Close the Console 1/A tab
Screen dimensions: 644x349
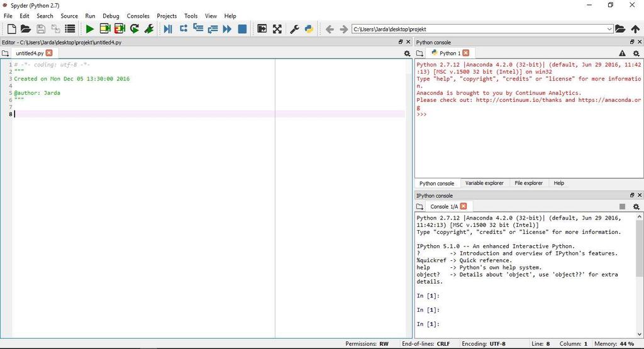click(x=464, y=206)
